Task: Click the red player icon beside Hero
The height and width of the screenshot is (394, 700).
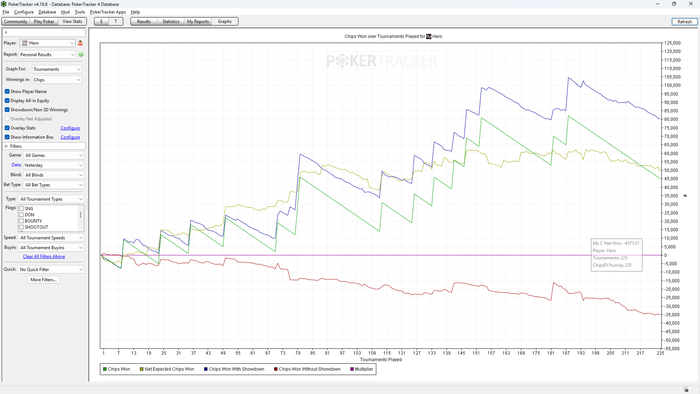Action: click(80, 43)
